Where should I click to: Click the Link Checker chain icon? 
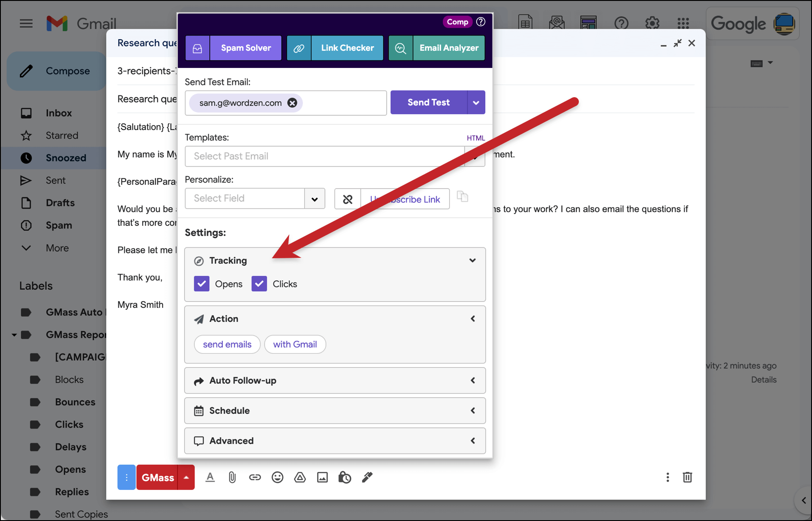[299, 48]
